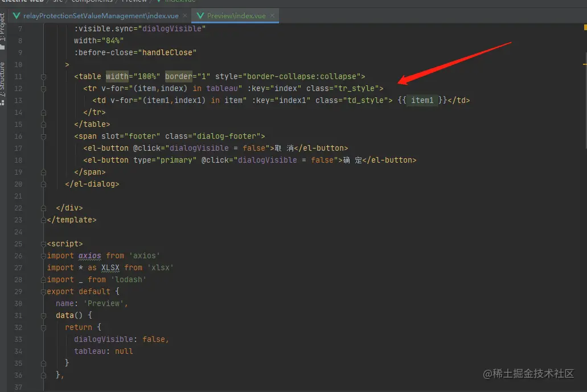This screenshot has width=587, height=392.
Task: Click the highlighted 'width' attribute on line 11
Action: coord(117,76)
